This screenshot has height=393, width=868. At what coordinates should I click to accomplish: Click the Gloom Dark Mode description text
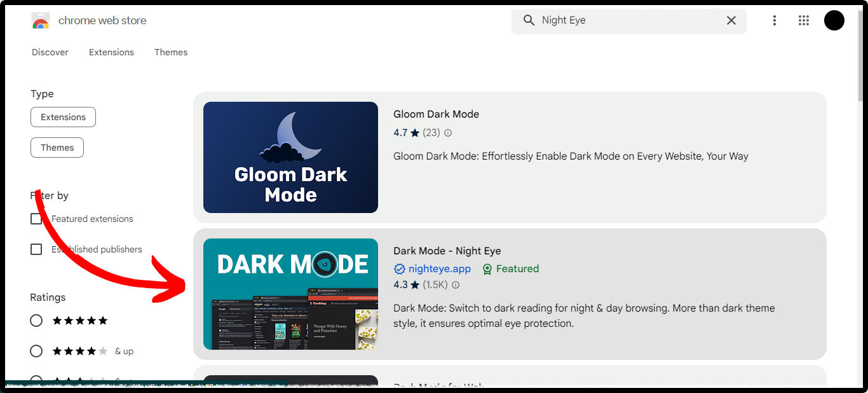tap(571, 156)
